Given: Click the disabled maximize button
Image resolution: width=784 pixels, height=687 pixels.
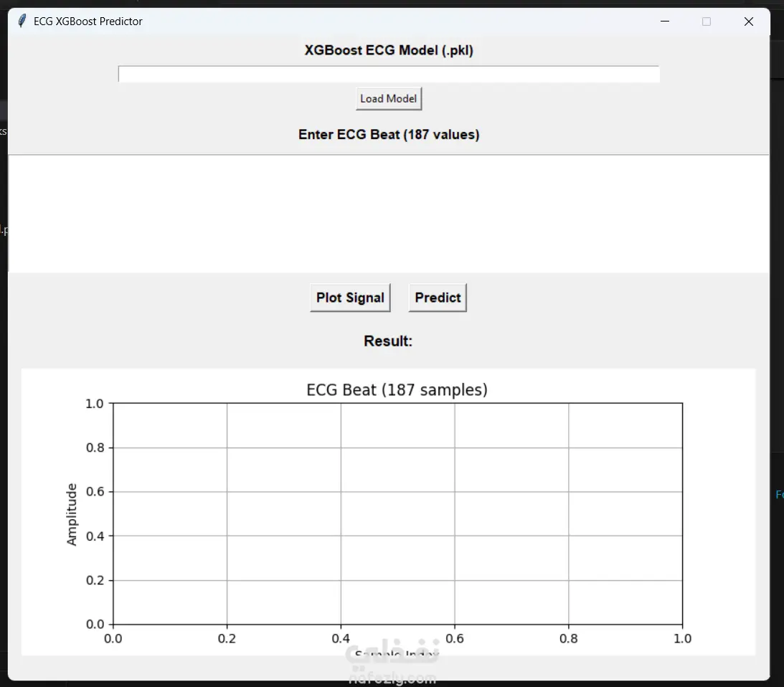Looking at the screenshot, I should [707, 21].
